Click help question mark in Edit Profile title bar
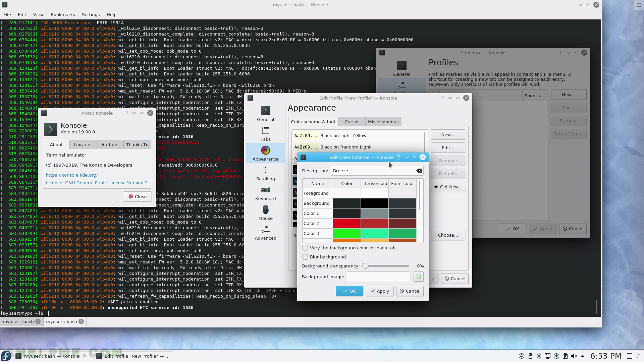Viewport: 644px width, 362px height. point(442,98)
